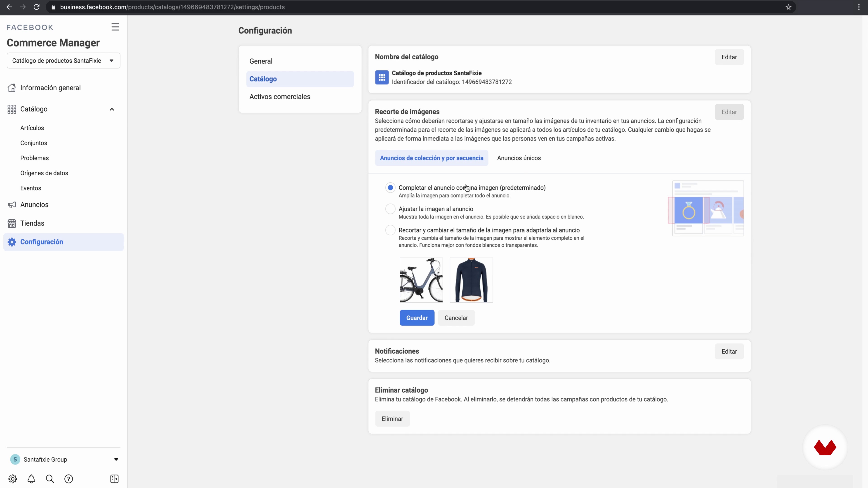Image resolution: width=868 pixels, height=488 pixels.
Task: Open Eventos in sidebar
Action: [x=31, y=188]
